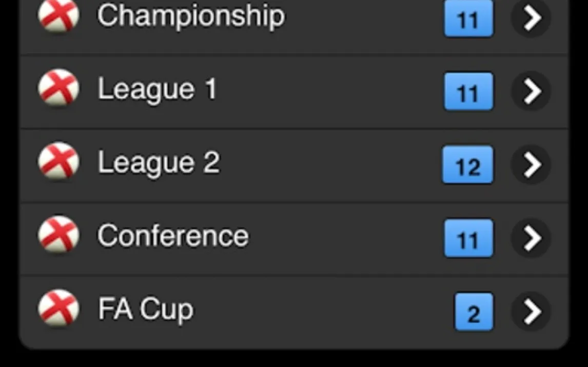Choose the Conference competition label

point(173,236)
